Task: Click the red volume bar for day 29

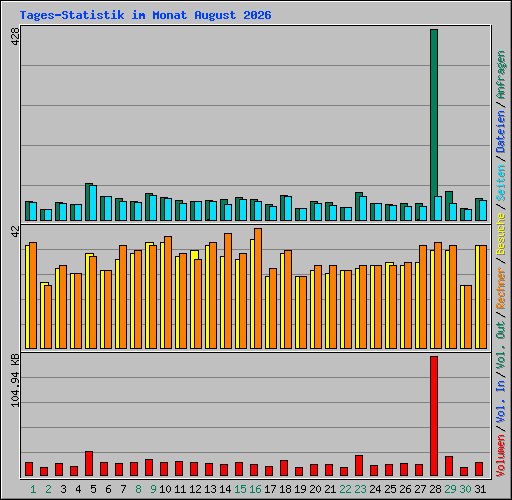Action: point(449,466)
